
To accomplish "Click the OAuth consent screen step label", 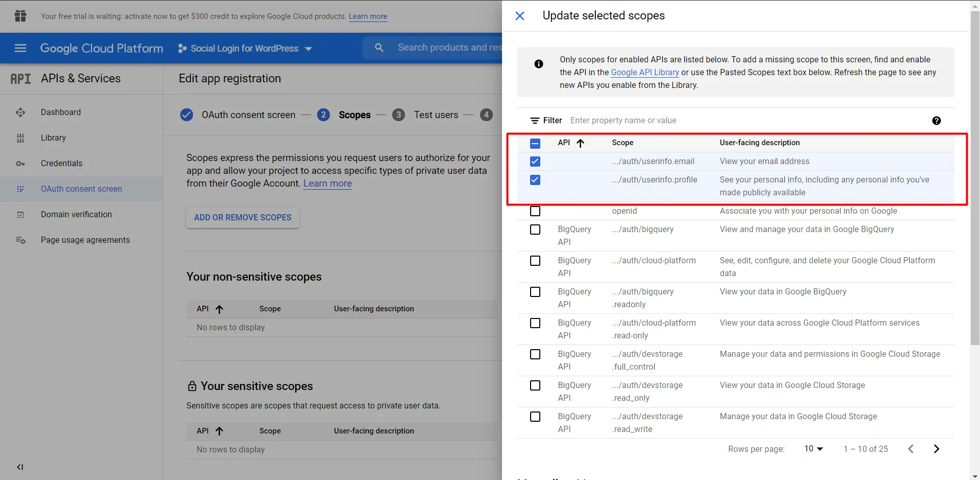I will pyautogui.click(x=248, y=115).
